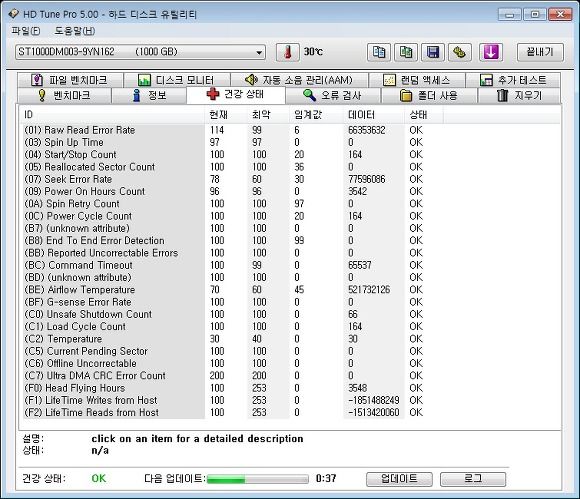This screenshot has width=580, height=499.
Task: Click the copy text to clipboard icon
Action: point(378,52)
